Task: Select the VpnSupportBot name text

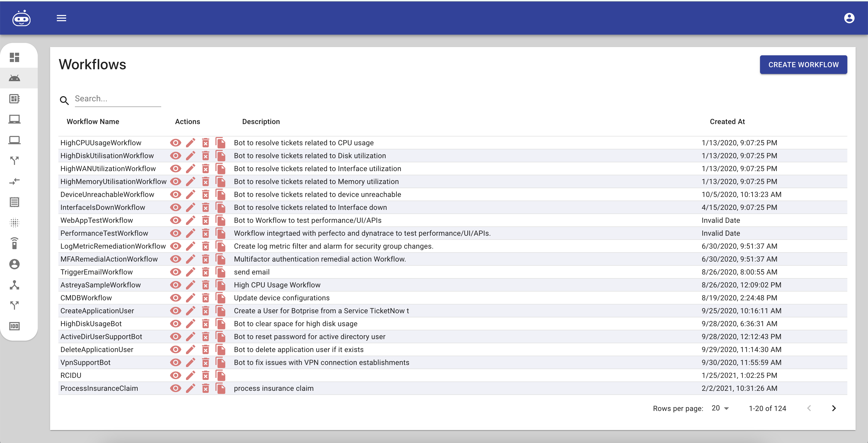Action: 86,362
